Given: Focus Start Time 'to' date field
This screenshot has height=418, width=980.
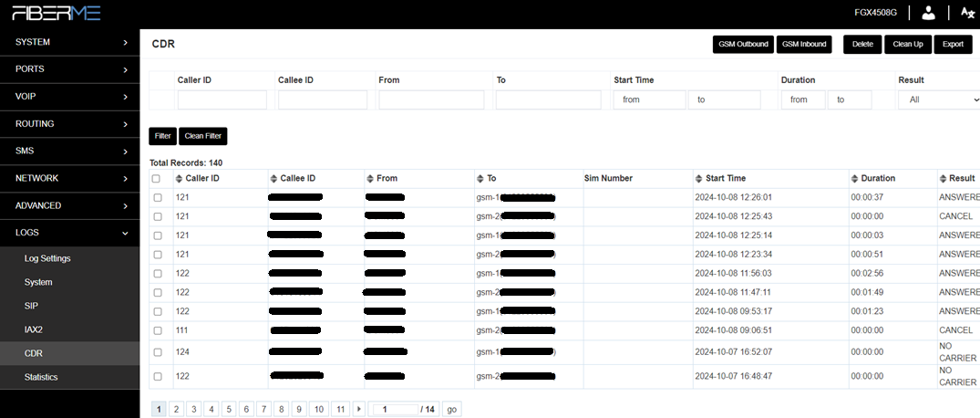Looking at the screenshot, I should point(725,100).
